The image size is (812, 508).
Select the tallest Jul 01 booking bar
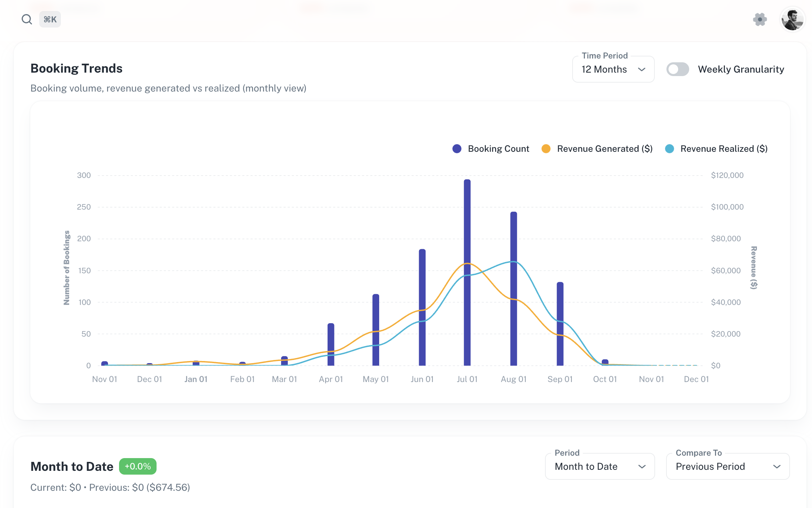[x=468, y=272]
